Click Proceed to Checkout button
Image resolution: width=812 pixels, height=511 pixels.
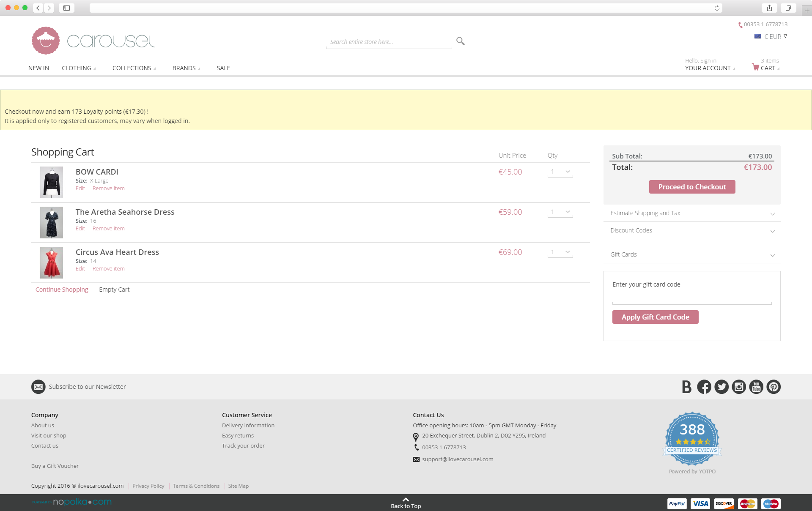(692, 187)
